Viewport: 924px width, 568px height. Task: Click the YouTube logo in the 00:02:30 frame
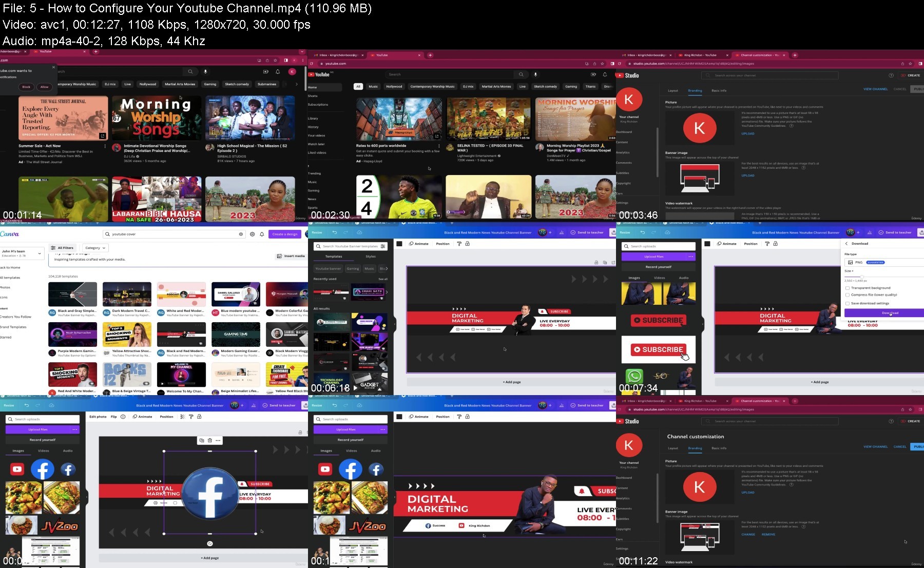pos(319,74)
